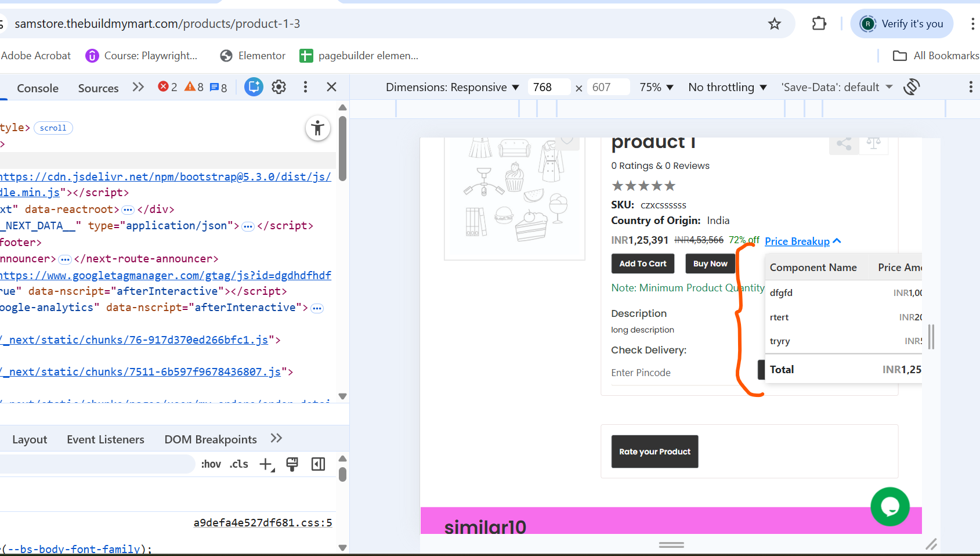
Task: Toggle the computed styles sidebar icon
Action: [x=318, y=464]
